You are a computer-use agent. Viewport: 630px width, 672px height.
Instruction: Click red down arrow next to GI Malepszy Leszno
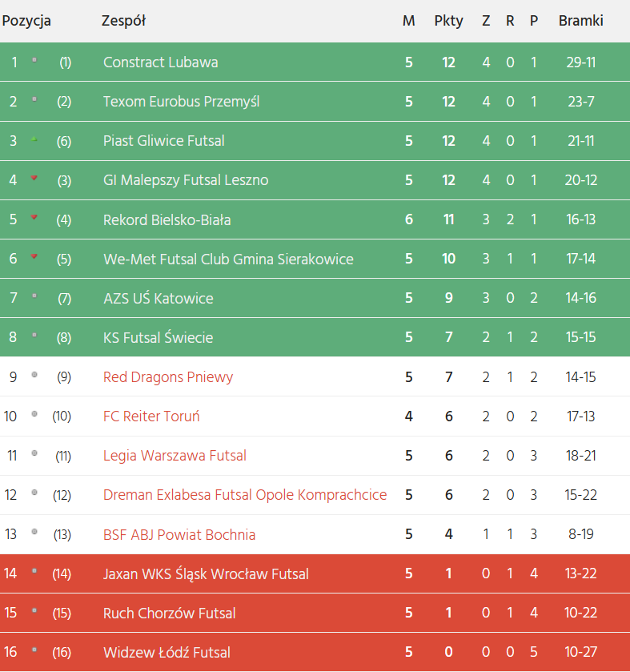pos(34,178)
